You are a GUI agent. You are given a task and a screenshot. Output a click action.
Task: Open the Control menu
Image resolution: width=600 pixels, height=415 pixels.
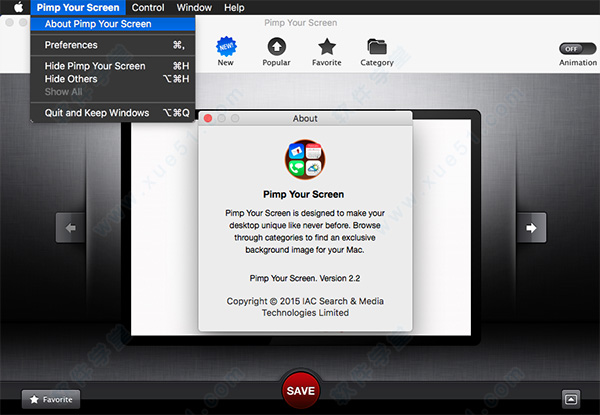(x=148, y=7)
